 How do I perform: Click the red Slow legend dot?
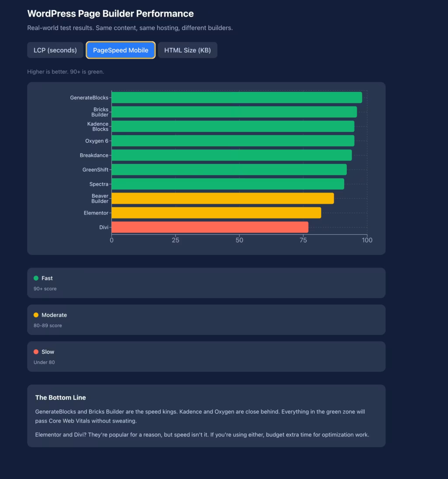tap(36, 351)
